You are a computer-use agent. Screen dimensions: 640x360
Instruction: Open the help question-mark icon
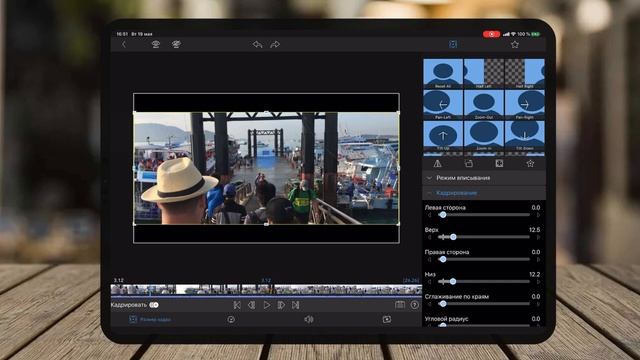click(415, 305)
